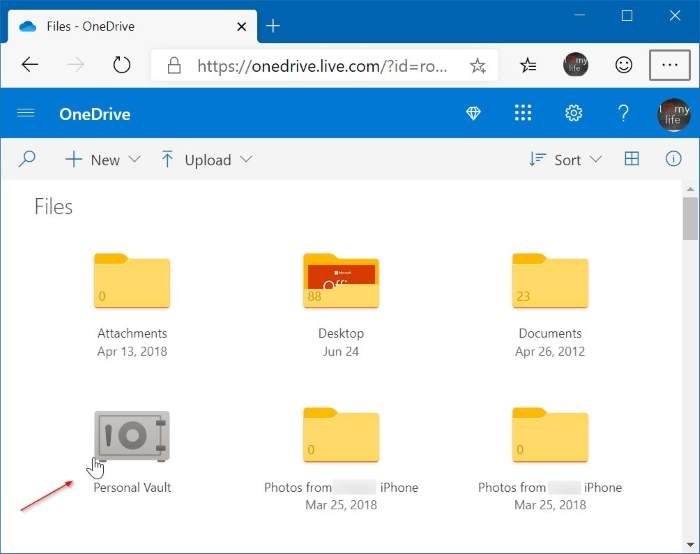Click scrollbar up arrow

pyautogui.click(x=691, y=189)
